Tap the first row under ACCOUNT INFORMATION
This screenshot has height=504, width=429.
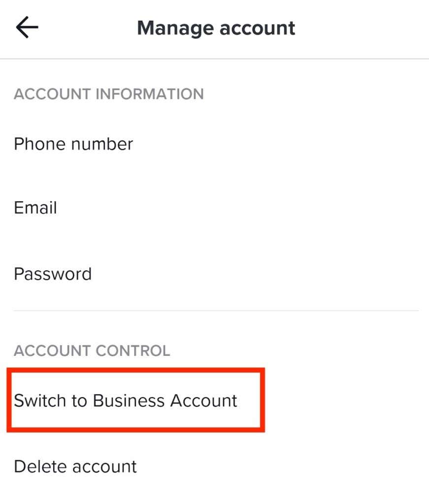pos(73,144)
